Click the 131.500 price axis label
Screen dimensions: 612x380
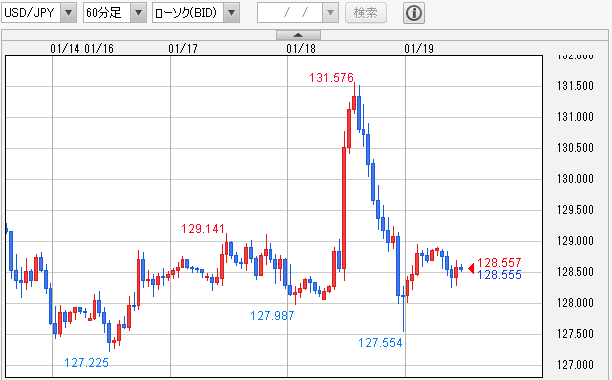pyautogui.click(x=575, y=86)
